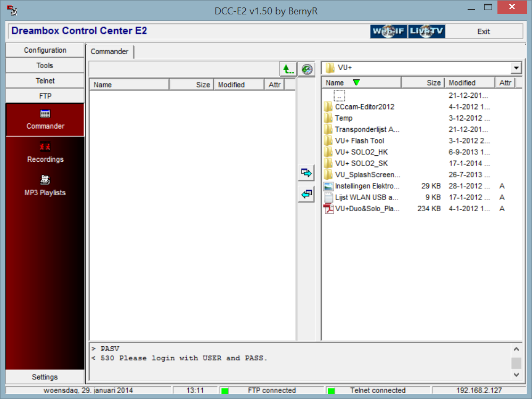Click the 13:11 time in status bar

pos(195,390)
